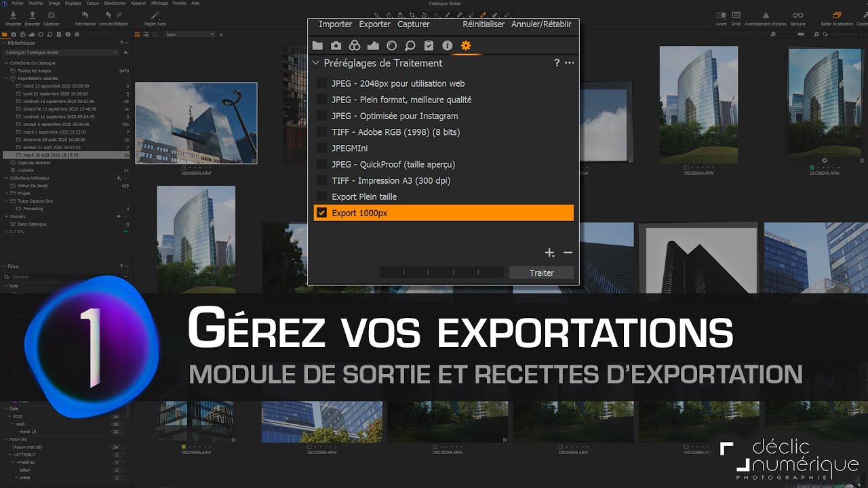Click Exporter in the enlarged panel header
Viewport: 868px width, 488px height.
375,24
